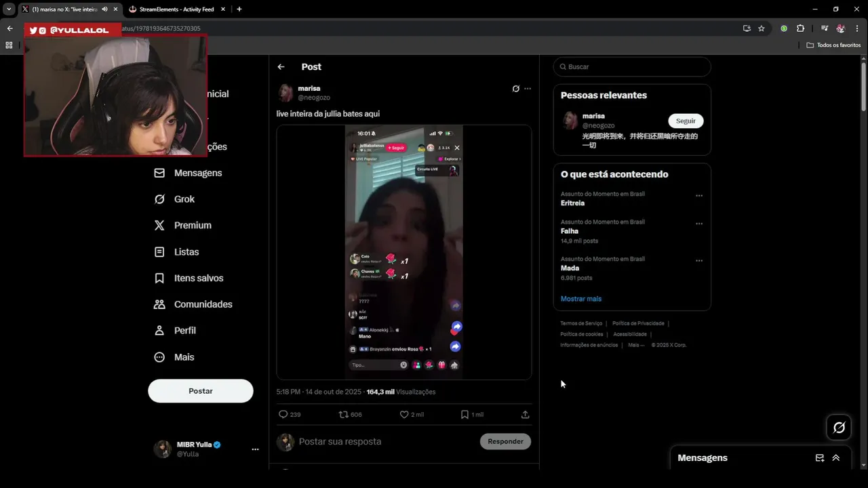This screenshot has height=488, width=868.
Task: Open Informações de anúncios footer link
Action: pyautogui.click(x=589, y=345)
